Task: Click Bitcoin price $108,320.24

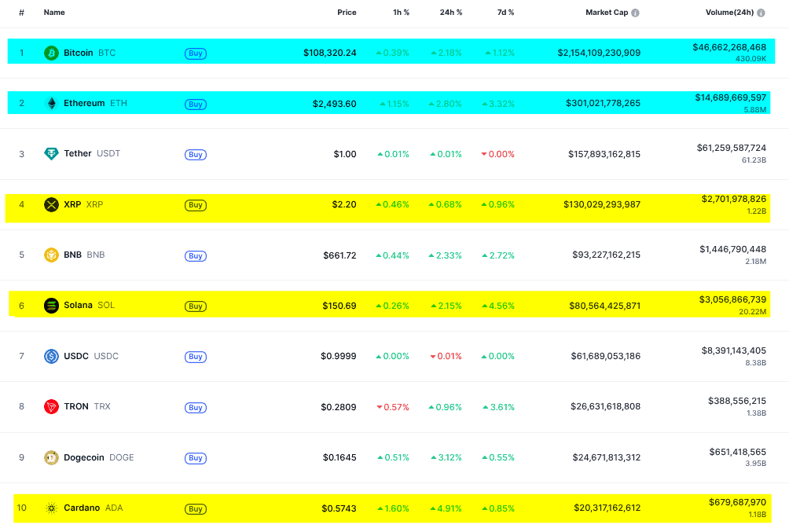Action: pos(329,53)
